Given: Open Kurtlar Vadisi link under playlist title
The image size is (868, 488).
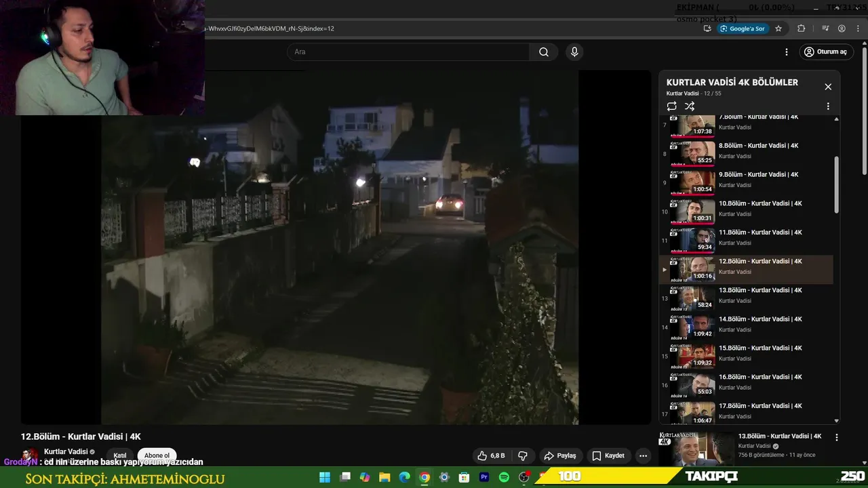Looking at the screenshot, I should pyautogui.click(x=682, y=94).
